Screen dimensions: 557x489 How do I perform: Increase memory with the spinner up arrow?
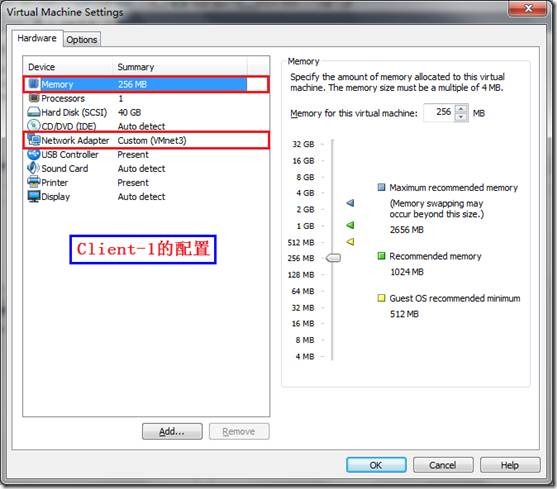(461, 108)
